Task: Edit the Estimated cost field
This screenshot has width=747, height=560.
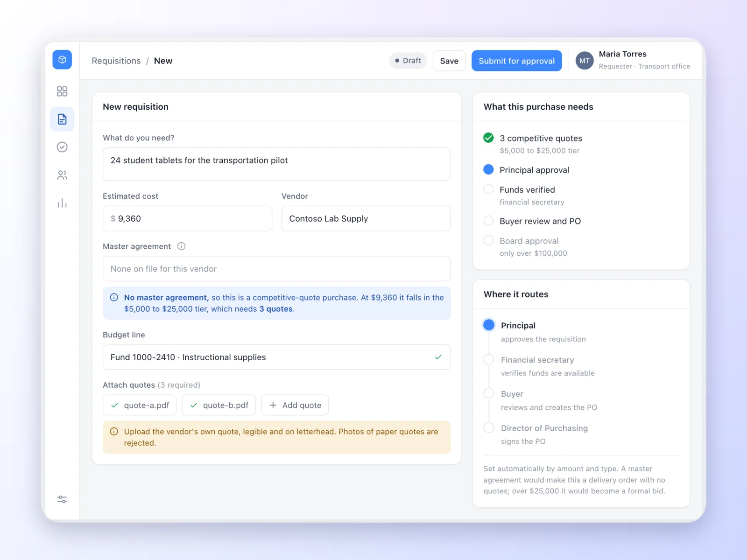Action: click(187, 218)
